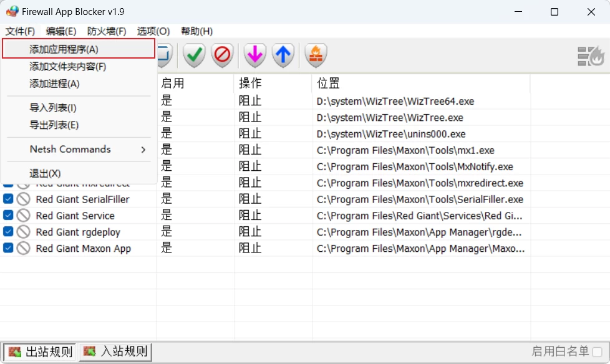The image size is (610, 364).
Task: Expand the Netsh Commands submenu
Action: tap(79, 150)
